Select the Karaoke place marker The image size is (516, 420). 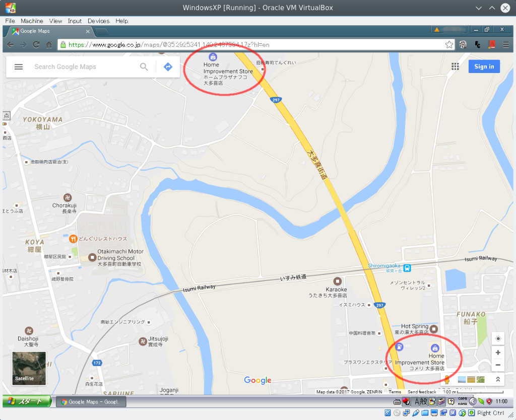point(337,281)
